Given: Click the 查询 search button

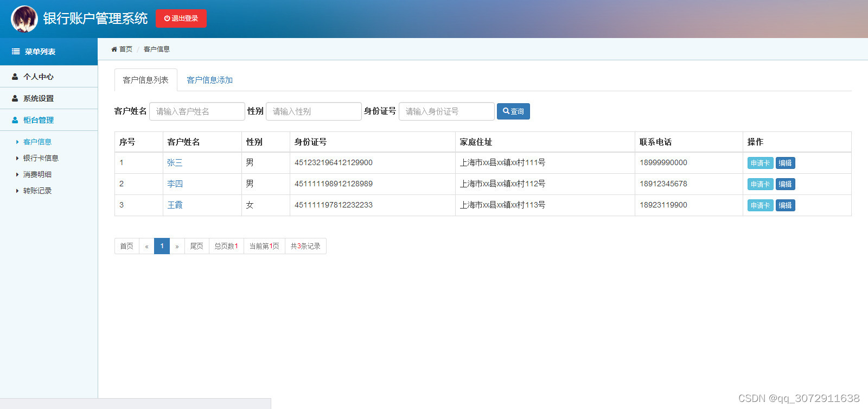Looking at the screenshot, I should point(513,111).
